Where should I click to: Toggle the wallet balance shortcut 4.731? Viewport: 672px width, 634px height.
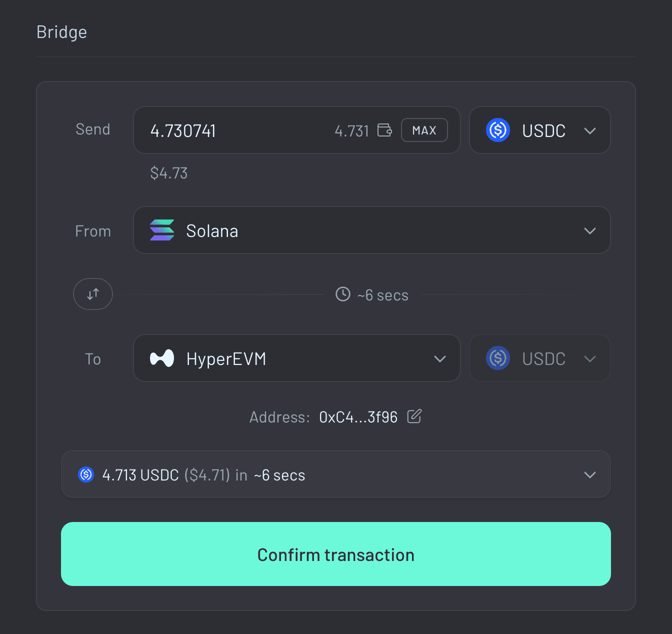[352, 130]
